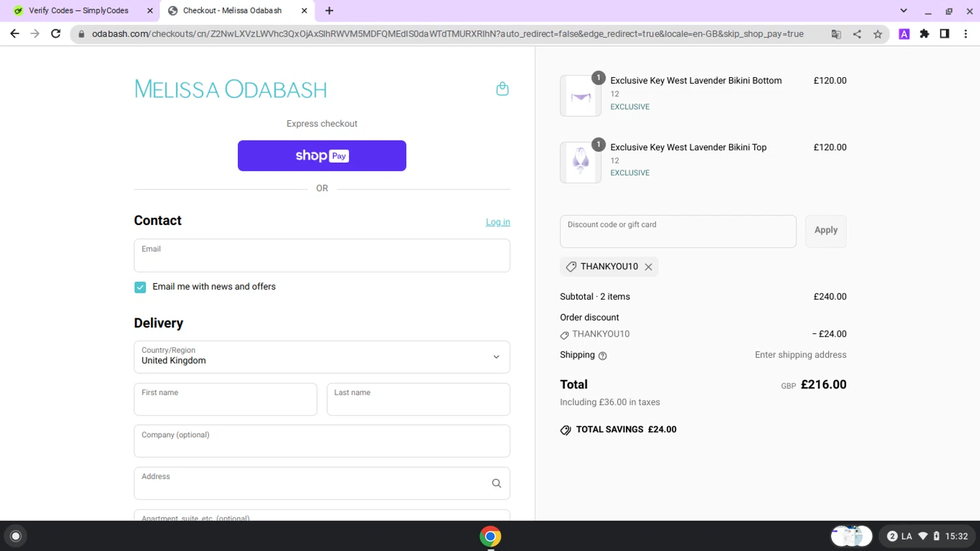The width and height of the screenshot is (980, 551).
Task: Focus the Last name field
Action: coord(418,399)
